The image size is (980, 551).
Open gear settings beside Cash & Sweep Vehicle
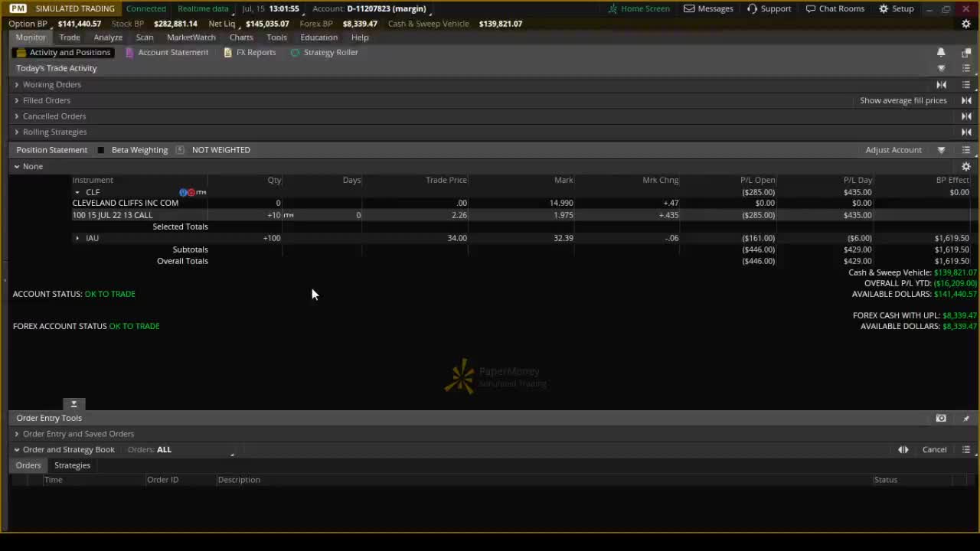tap(966, 24)
